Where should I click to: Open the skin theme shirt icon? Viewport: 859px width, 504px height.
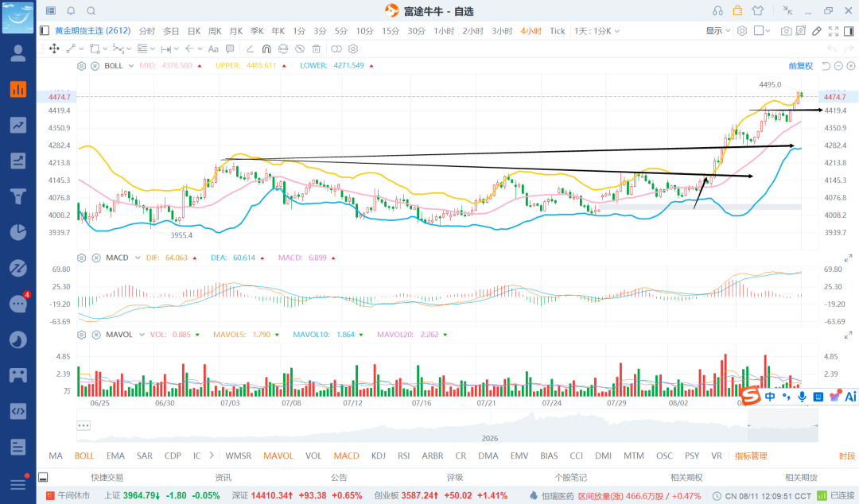[758, 10]
